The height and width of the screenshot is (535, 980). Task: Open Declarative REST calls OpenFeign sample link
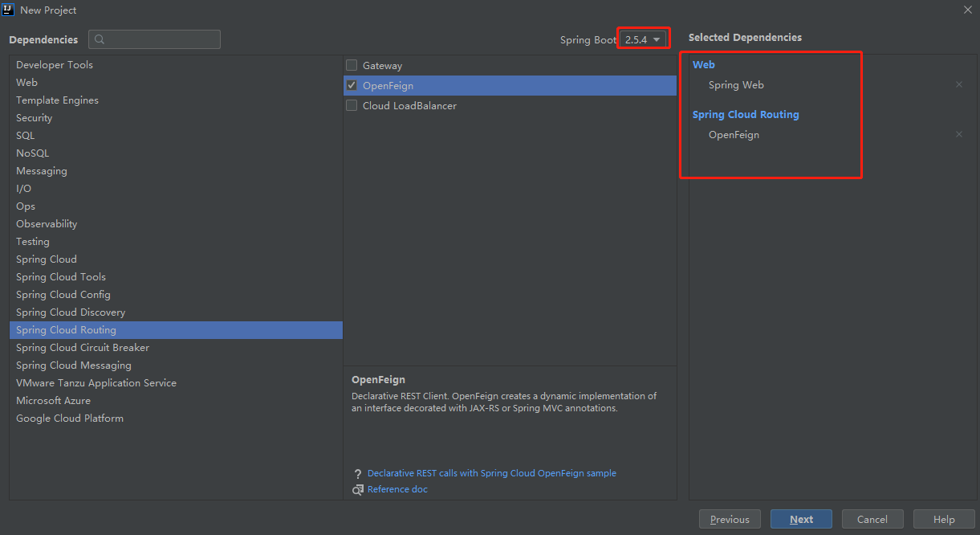click(492, 474)
